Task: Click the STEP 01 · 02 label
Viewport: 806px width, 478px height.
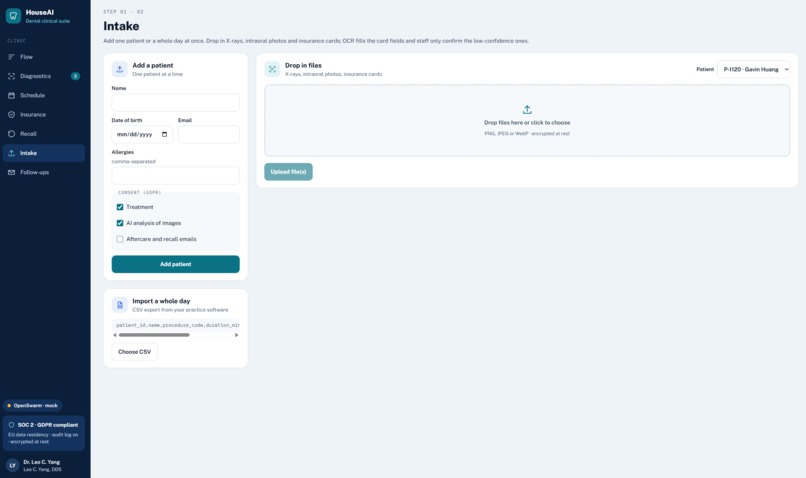Action: tap(123, 11)
